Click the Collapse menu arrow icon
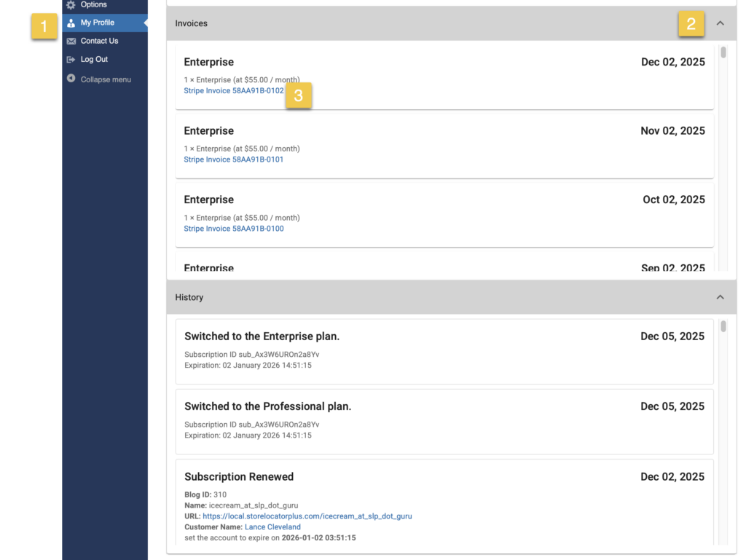 pos(71,79)
